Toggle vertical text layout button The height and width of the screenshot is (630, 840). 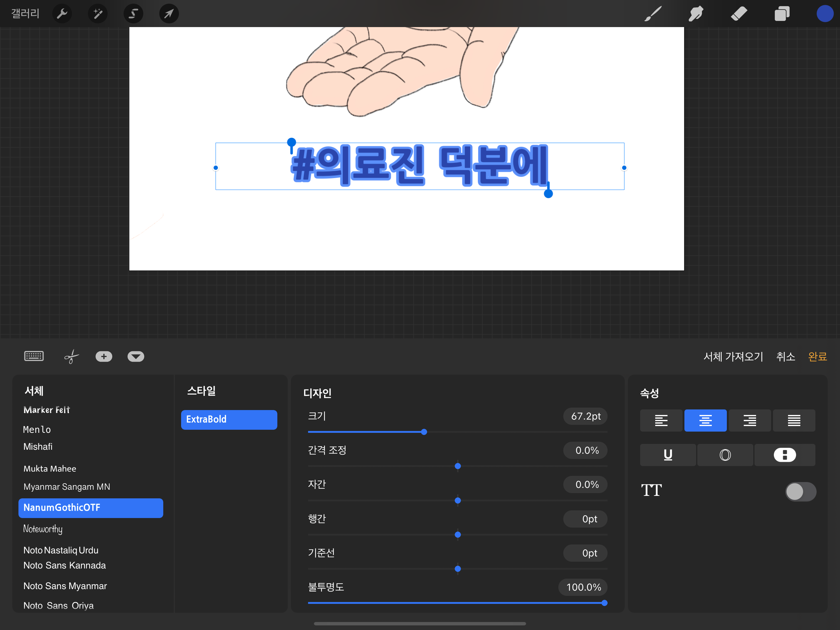click(785, 454)
